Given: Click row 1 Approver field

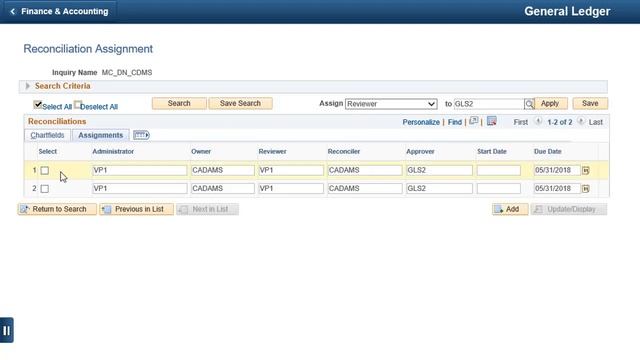Looking at the screenshot, I should click(x=439, y=170).
